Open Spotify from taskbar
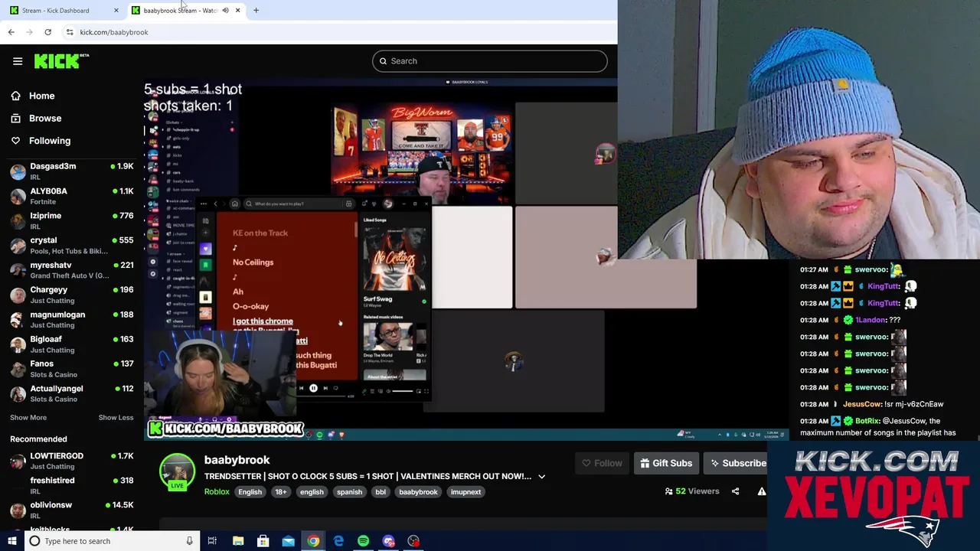Screen dimensions: 980x551 pyautogui.click(x=363, y=541)
